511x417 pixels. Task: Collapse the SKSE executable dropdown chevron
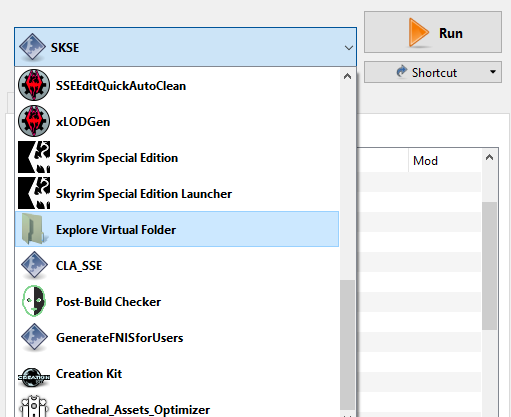[349, 48]
